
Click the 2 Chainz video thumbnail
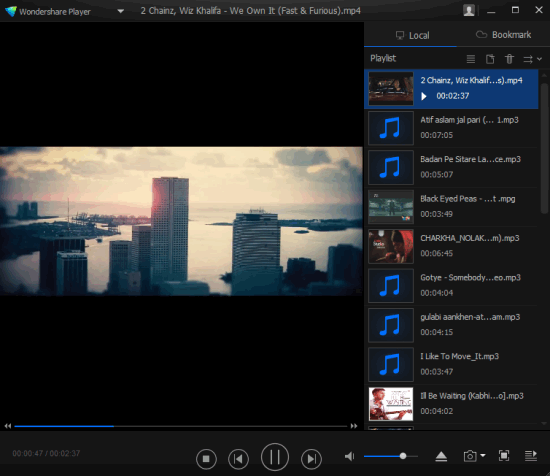391,88
